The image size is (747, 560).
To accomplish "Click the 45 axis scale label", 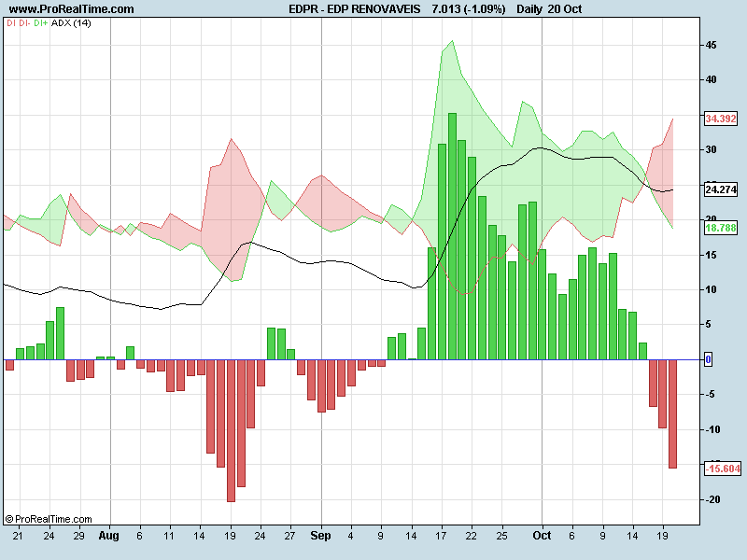I will coord(711,45).
